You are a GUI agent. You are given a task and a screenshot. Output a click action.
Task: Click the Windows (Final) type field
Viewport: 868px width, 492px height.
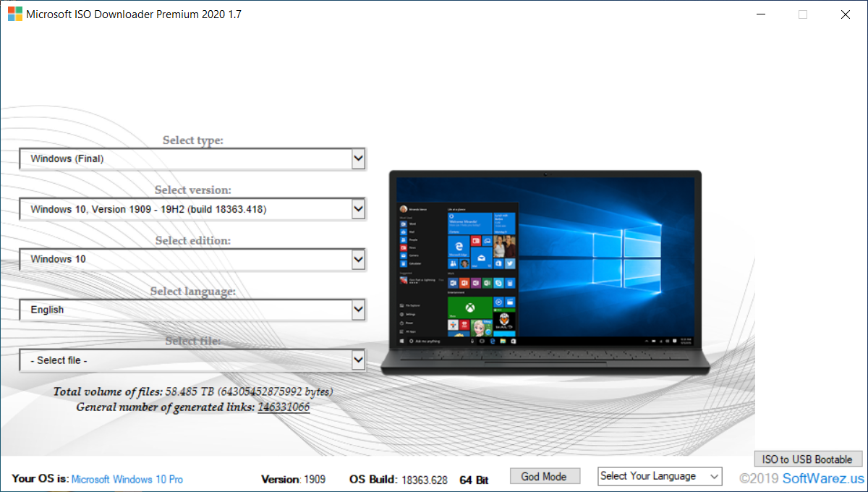(x=192, y=158)
